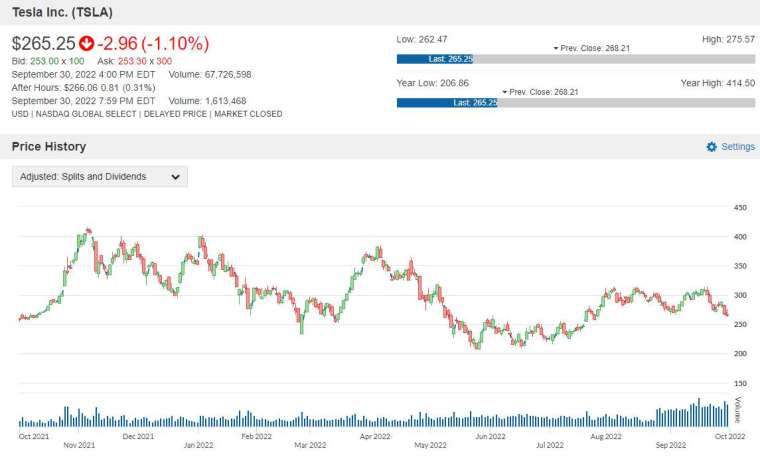Click the Jan 2022 axis label

pos(198,445)
